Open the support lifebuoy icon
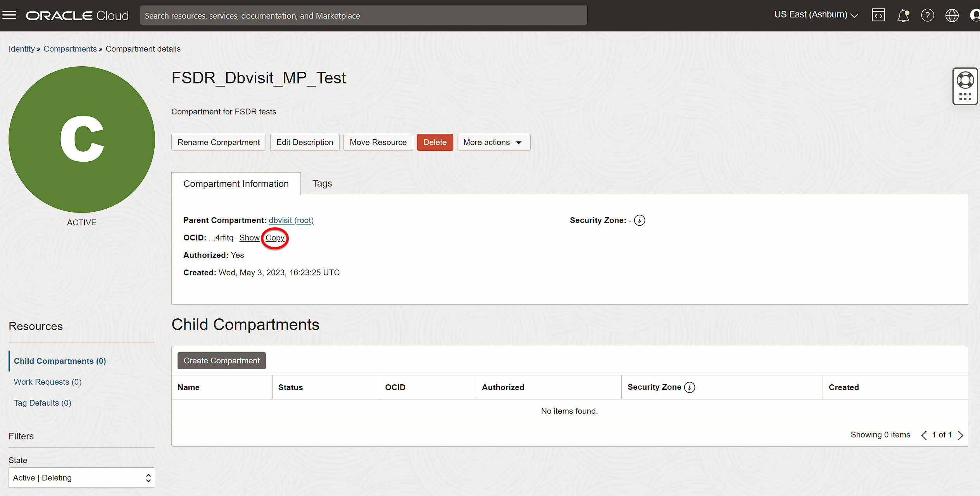 (x=965, y=80)
